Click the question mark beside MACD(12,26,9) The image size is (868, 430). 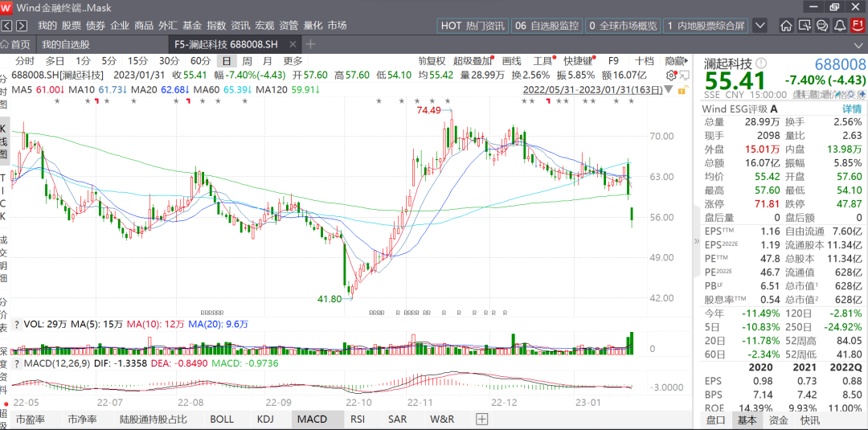click(x=17, y=363)
